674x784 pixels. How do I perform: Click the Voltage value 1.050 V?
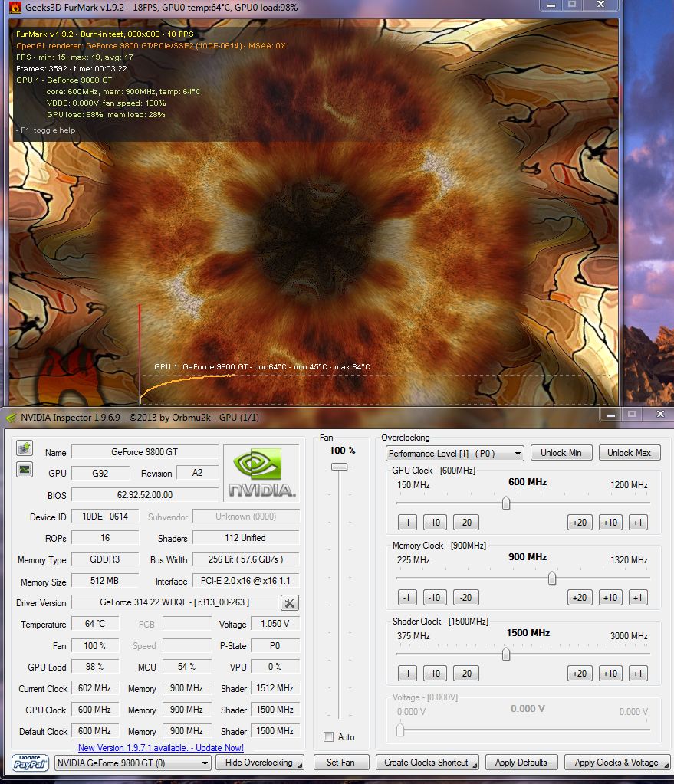coord(275,624)
